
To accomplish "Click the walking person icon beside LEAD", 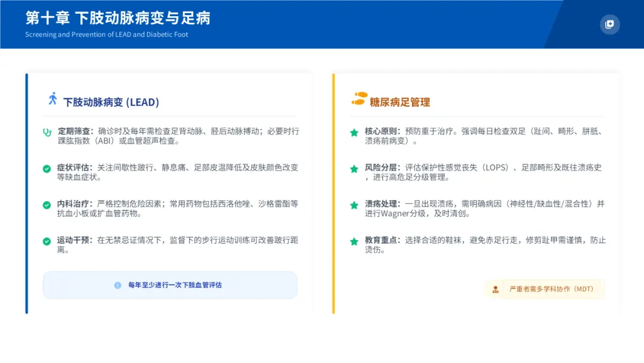I will 52,99.
